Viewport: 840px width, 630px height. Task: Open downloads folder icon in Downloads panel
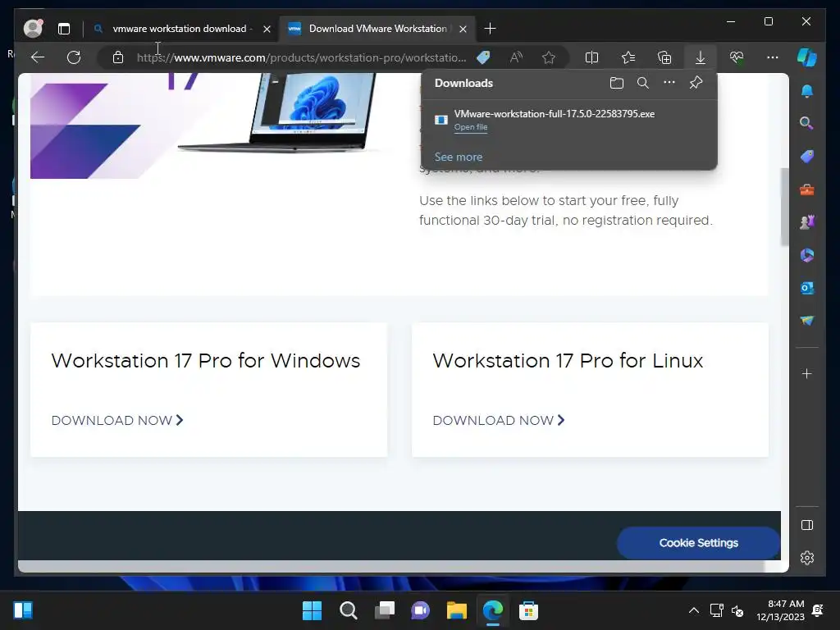(617, 83)
